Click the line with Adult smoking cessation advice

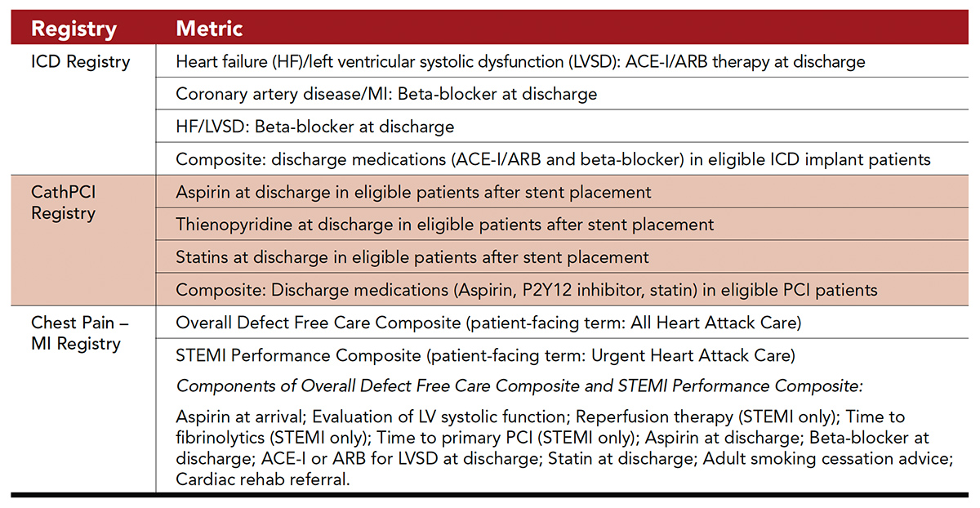point(563,459)
